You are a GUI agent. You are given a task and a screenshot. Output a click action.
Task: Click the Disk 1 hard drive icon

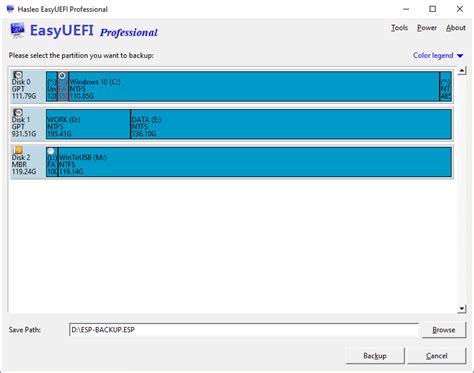pos(18,112)
